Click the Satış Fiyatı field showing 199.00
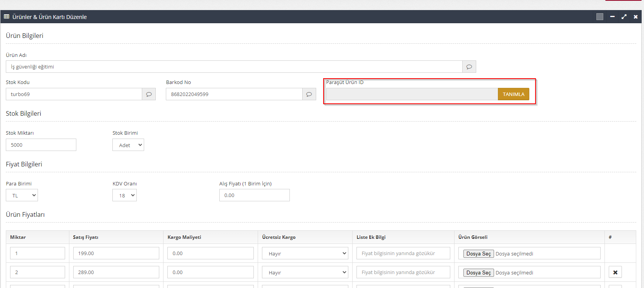 point(116,253)
